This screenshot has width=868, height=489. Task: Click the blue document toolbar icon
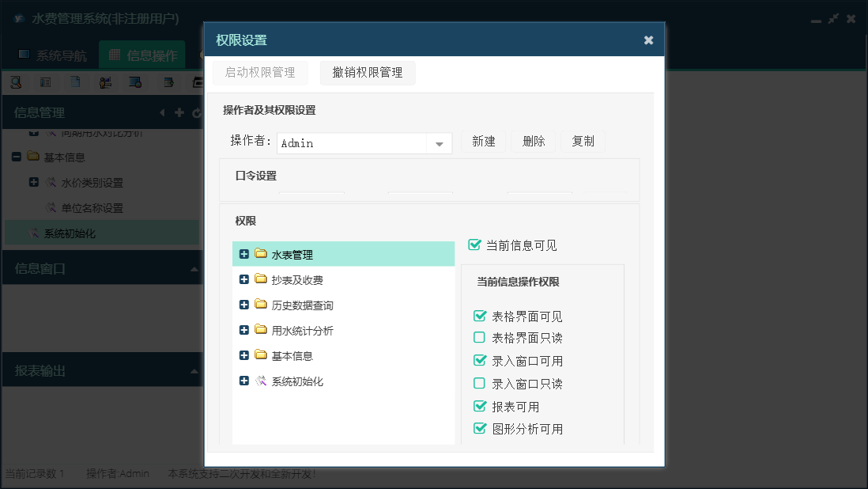[75, 82]
